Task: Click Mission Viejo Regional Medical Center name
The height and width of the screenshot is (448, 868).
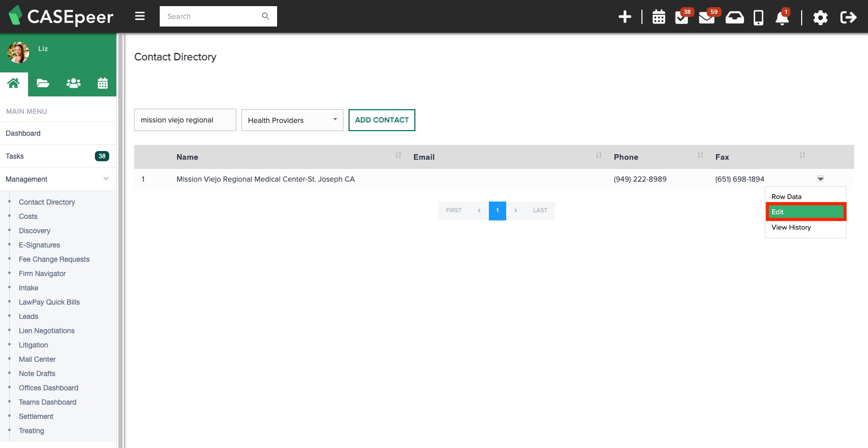Action: pyautogui.click(x=265, y=179)
